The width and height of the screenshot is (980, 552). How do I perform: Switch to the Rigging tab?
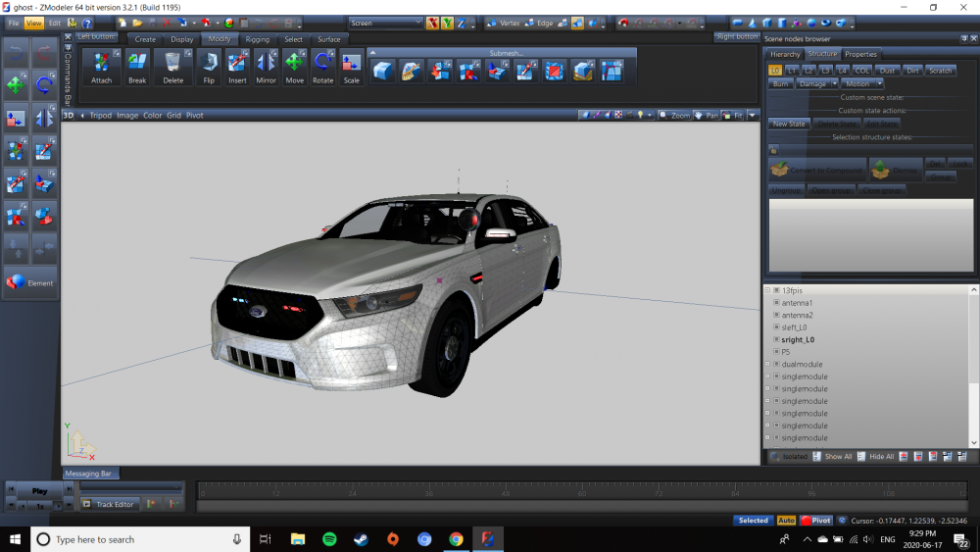[x=258, y=39]
